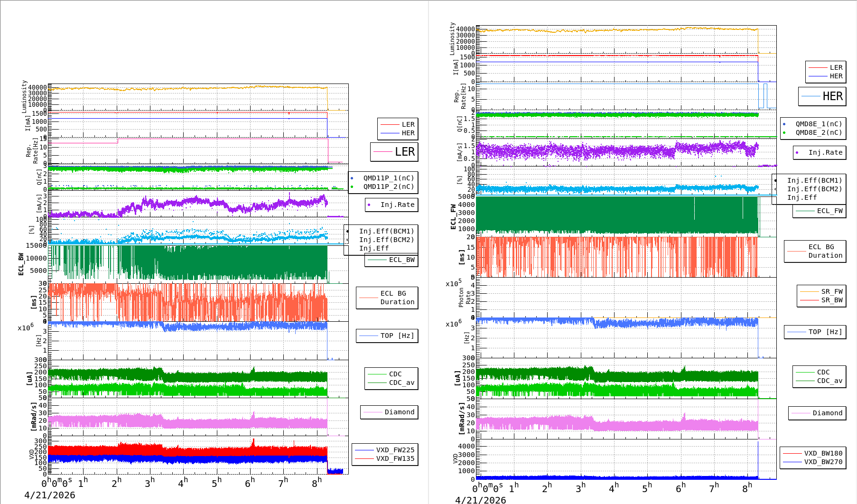Click the 4/21/2026 date under the right plot

point(480,500)
